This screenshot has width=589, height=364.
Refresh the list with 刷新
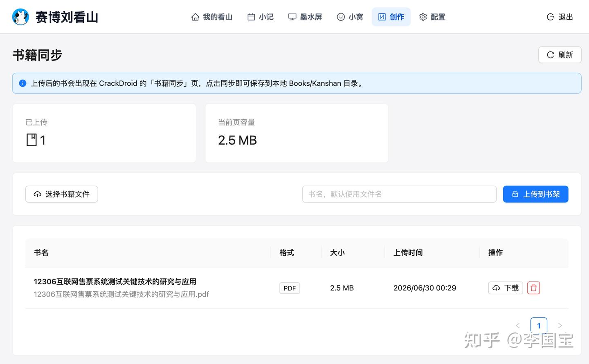click(x=560, y=55)
